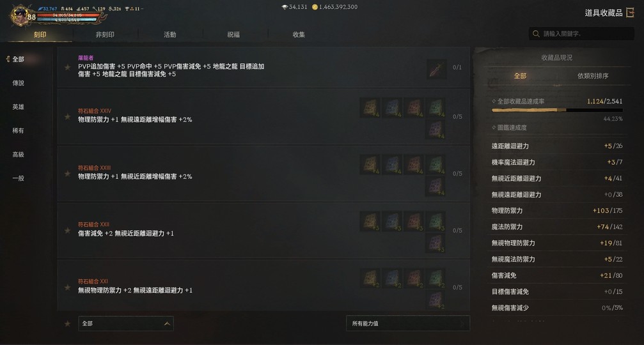The image size is (644, 345).
Task: Toggle favorite star on 屠龍者 collection
Action: (x=67, y=67)
